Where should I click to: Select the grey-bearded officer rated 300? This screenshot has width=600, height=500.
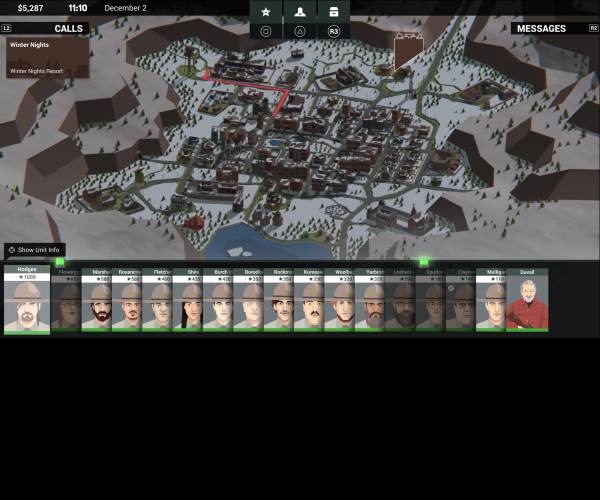[x=370, y=300]
